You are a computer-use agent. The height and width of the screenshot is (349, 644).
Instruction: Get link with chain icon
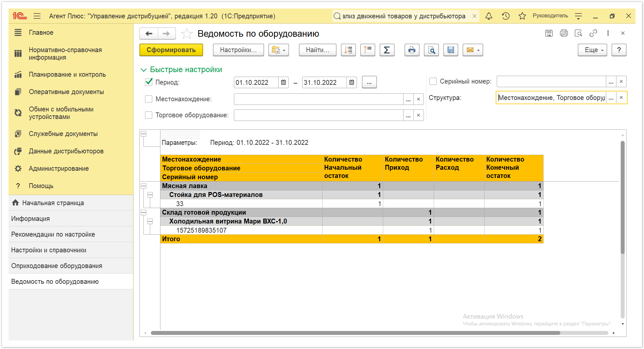[x=593, y=33]
